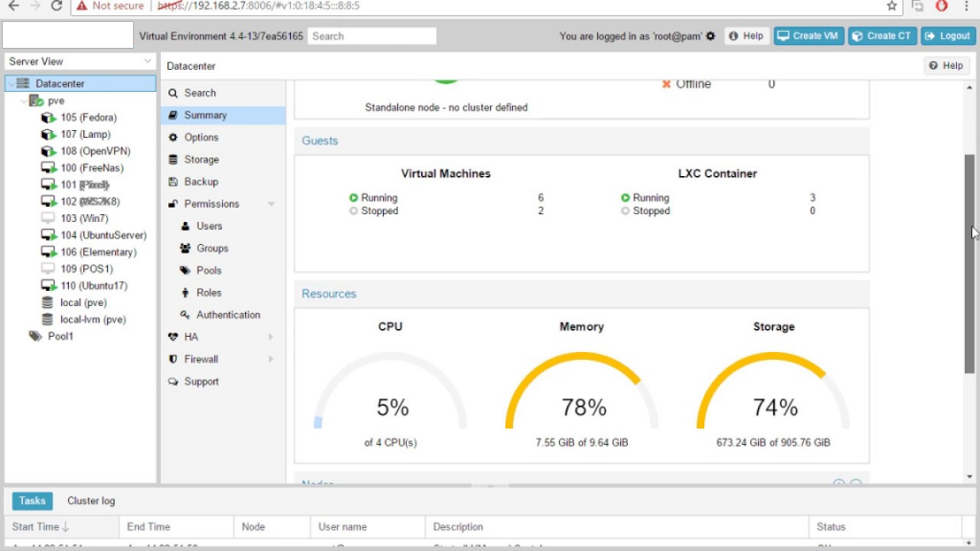Open Firewall shield icon in sidebar

click(x=173, y=360)
